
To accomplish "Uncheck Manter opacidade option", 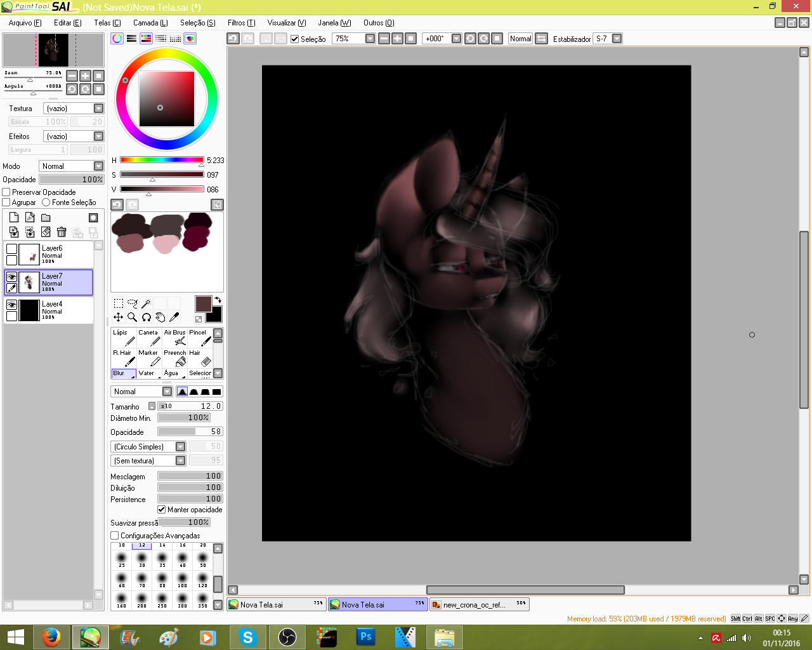I will point(162,510).
